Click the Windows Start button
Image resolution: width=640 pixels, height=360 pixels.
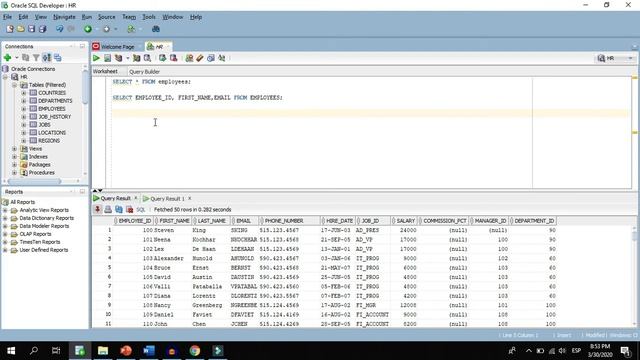coord(11,351)
